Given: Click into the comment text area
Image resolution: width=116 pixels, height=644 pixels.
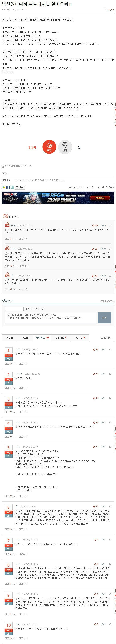Looking at the screenshot, I should click(50, 317).
